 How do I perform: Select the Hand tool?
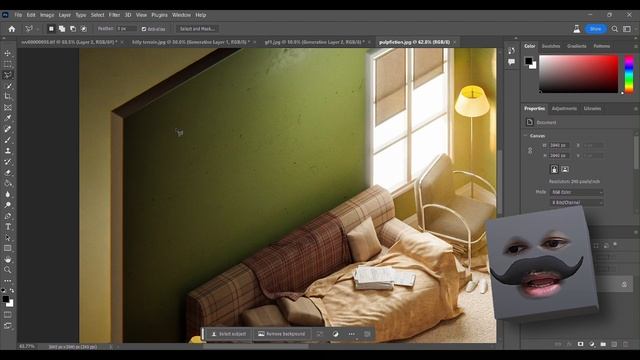[x=8, y=259]
